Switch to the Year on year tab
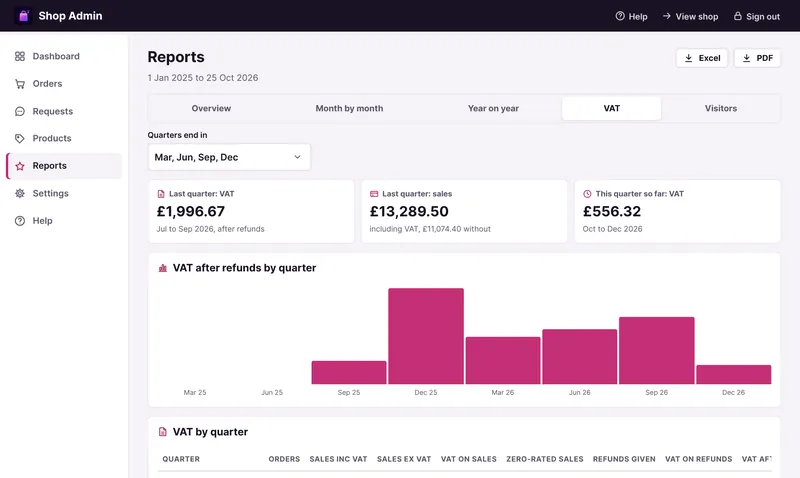The height and width of the screenshot is (478, 800). click(x=493, y=108)
